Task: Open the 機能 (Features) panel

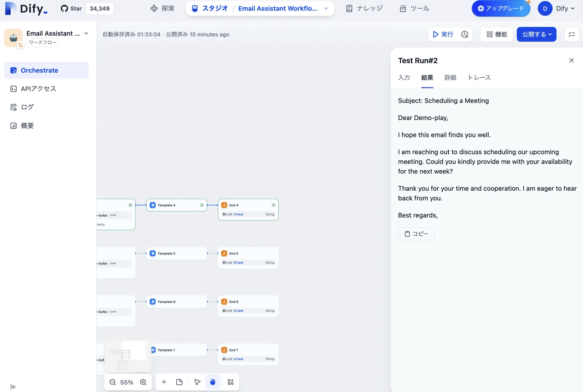Action: point(496,34)
